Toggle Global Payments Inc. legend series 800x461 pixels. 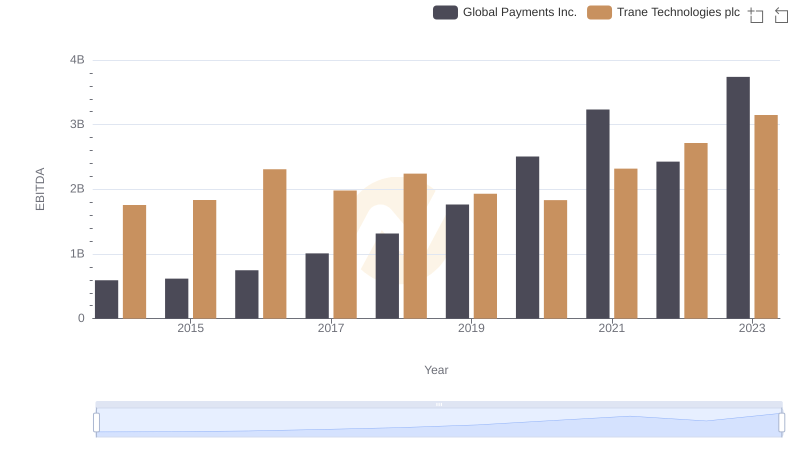tap(505, 12)
